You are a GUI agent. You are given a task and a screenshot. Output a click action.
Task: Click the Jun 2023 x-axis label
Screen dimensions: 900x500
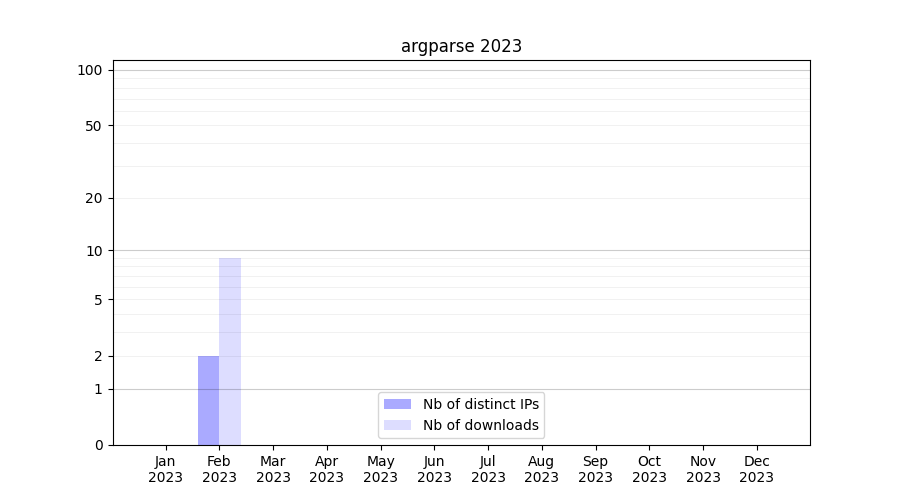click(434, 469)
